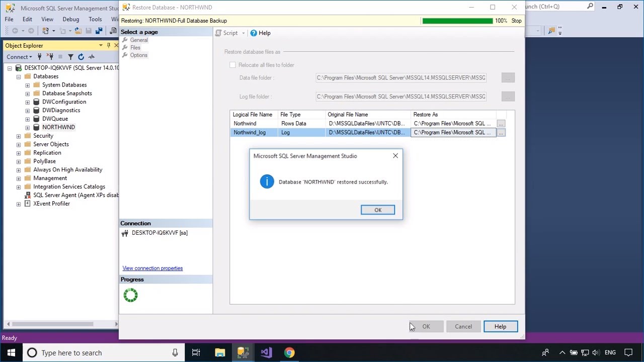Open Google Chrome from the taskbar

coord(289,353)
